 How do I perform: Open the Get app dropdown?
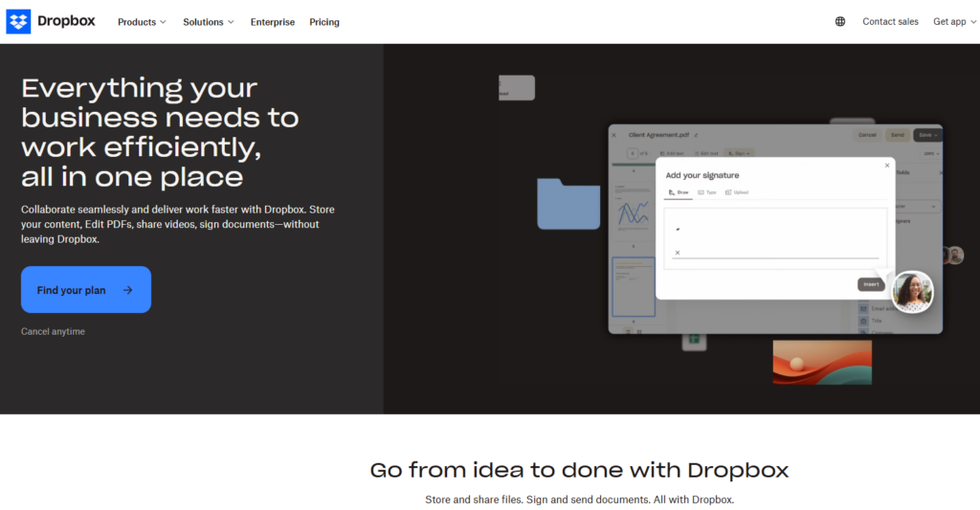point(954,22)
